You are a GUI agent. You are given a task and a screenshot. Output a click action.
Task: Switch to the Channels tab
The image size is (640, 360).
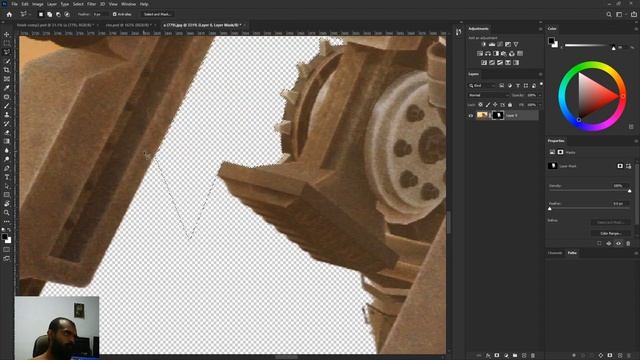point(555,253)
